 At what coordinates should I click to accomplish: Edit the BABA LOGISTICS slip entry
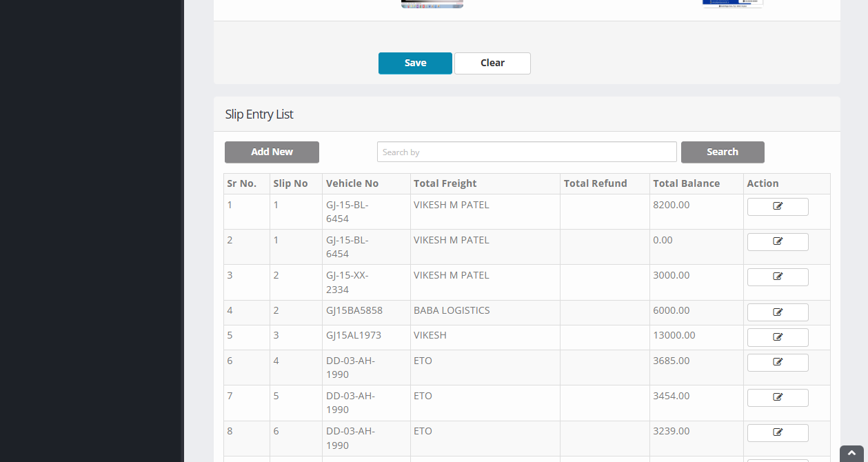point(777,312)
